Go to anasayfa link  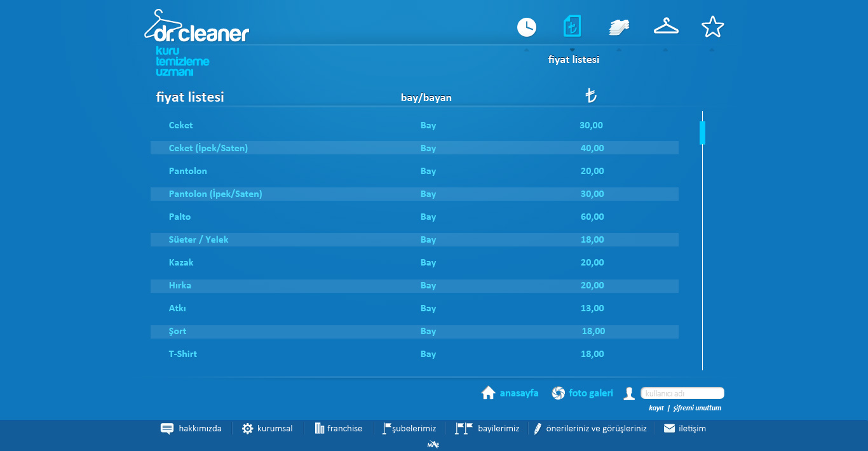tap(519, 393)
